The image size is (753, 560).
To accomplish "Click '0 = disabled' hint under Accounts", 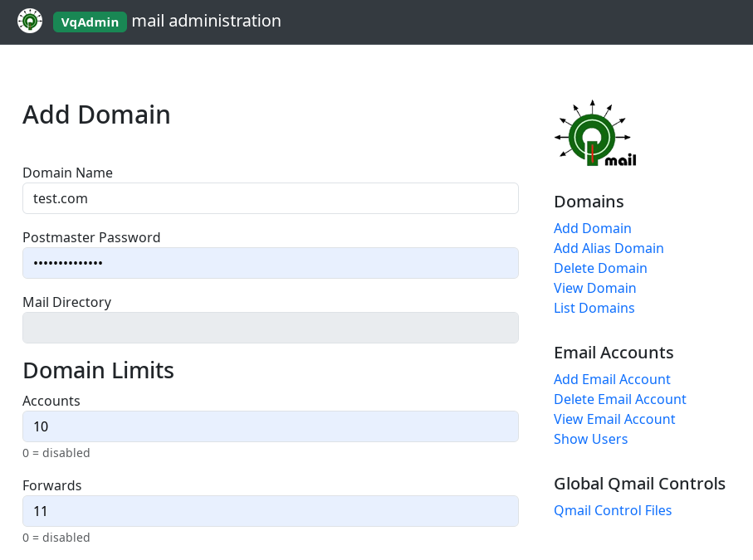I will [x=56, y=453].
